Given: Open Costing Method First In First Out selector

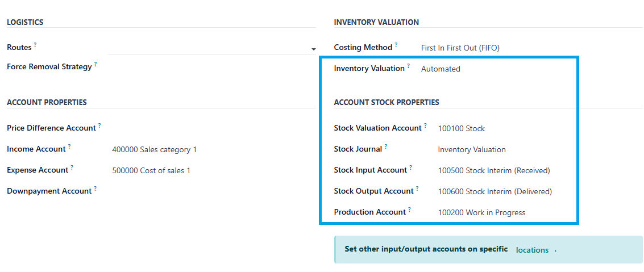Looking at the screenshot, I should (x=460, y=48).
